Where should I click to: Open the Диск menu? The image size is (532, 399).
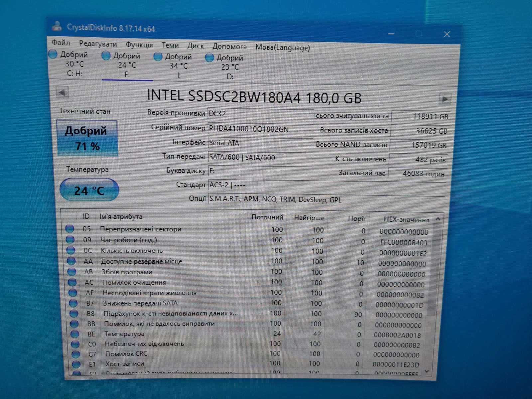[x=195, y=46]
